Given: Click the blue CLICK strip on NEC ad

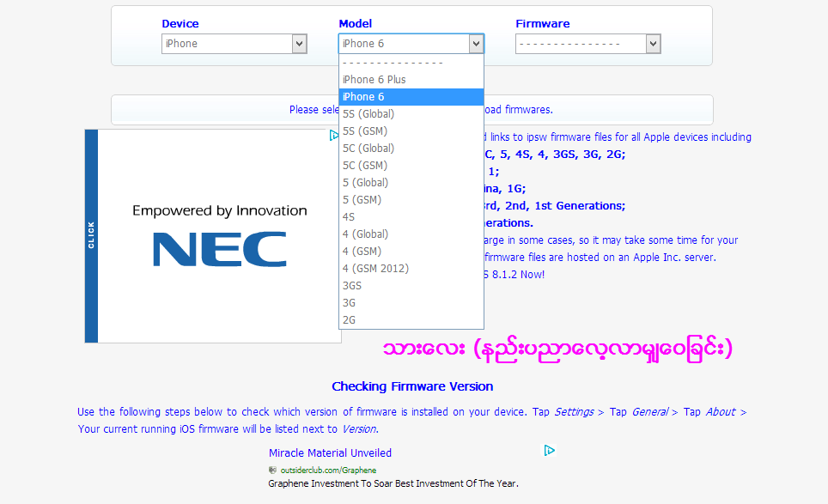Looking at the screenshot, I should coord(91,236).
